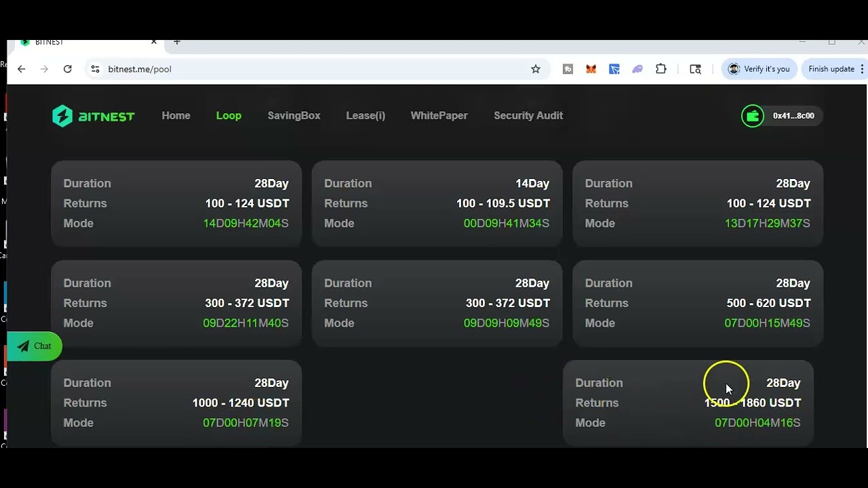
Task: Open a new browser tab
Action: 177,42
